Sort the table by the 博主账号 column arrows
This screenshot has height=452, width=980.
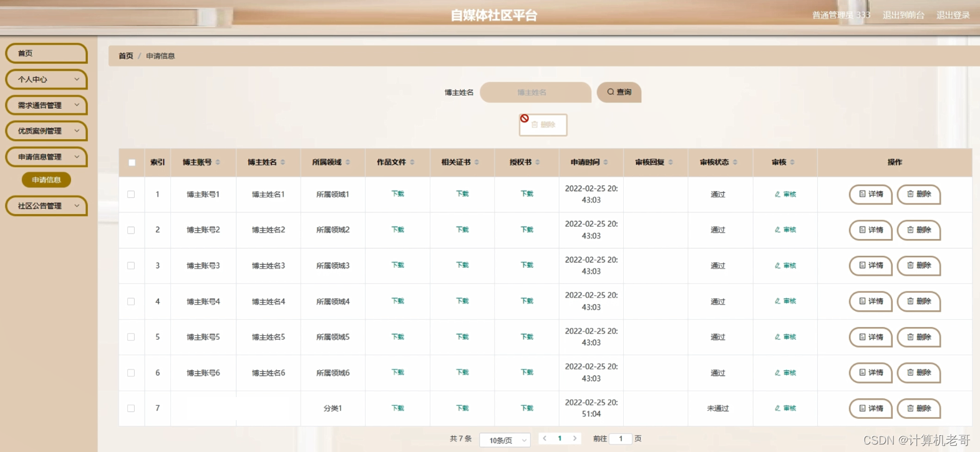coord(218,162)
